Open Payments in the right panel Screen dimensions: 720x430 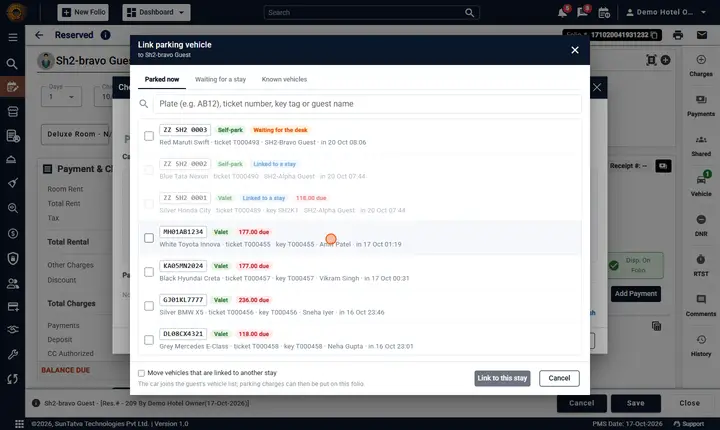[x=701, y=106]
